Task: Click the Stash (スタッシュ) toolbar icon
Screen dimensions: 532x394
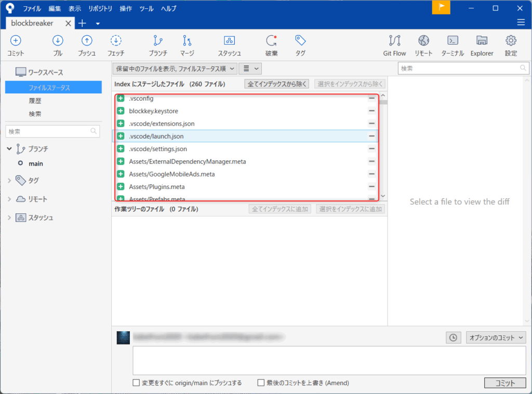Action: pos(229,42)
